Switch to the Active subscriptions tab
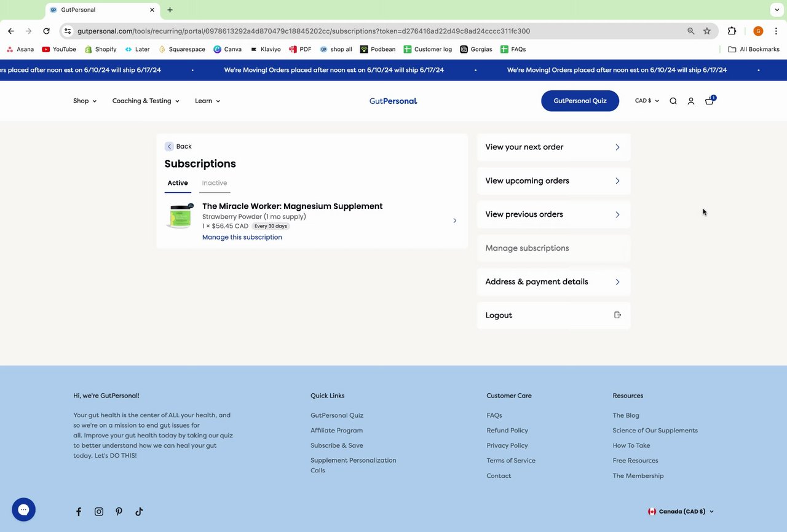The image size is (787, 532). (178, 183)
